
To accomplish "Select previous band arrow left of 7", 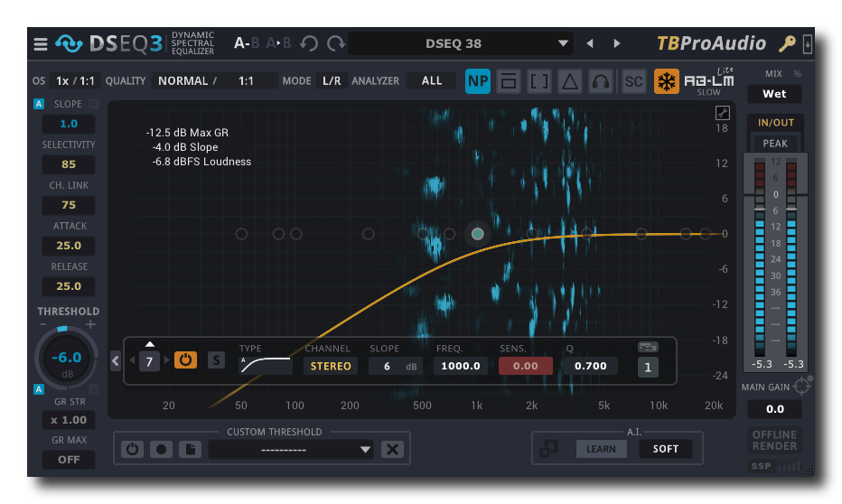I will tap(132, 360).
